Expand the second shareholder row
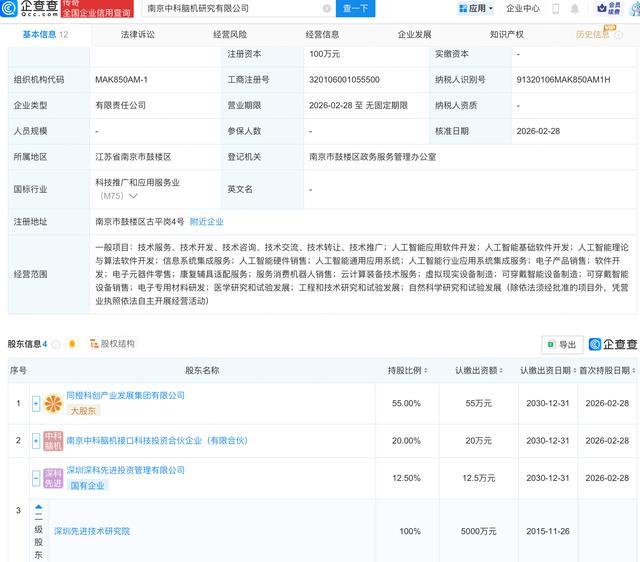 coord(37,440)
